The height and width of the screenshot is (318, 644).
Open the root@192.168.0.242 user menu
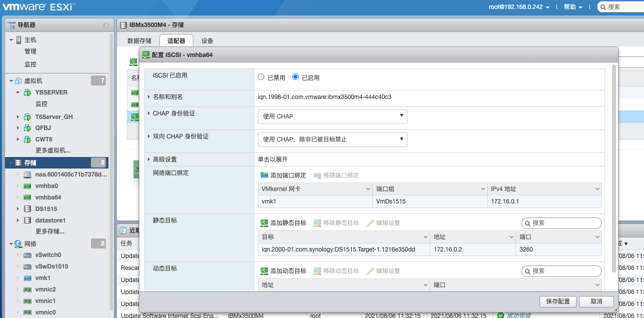point(519,7)
